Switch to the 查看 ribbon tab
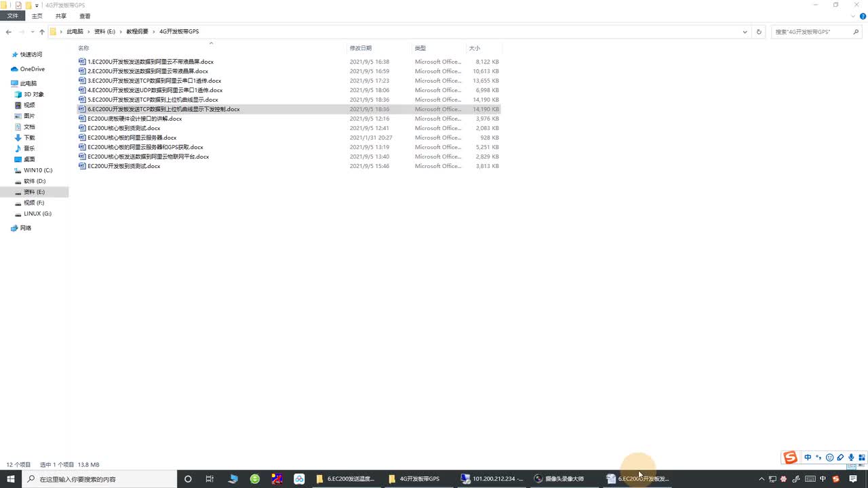 [85, 16]
